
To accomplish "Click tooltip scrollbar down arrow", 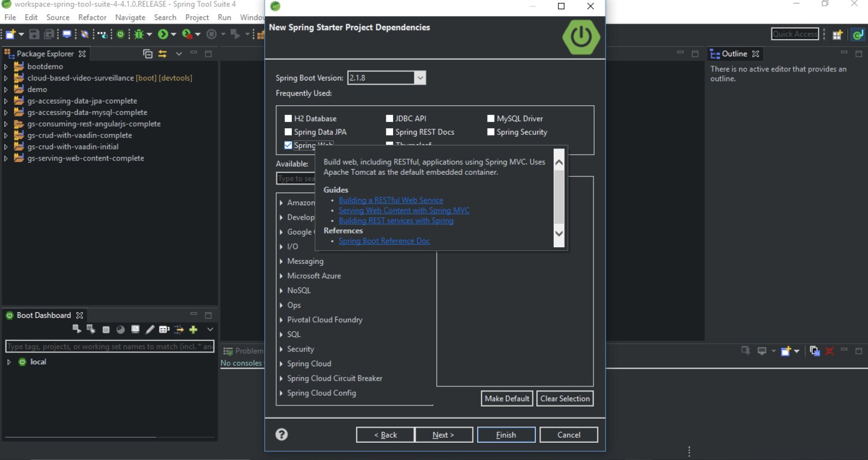I will tap(559, 233).
